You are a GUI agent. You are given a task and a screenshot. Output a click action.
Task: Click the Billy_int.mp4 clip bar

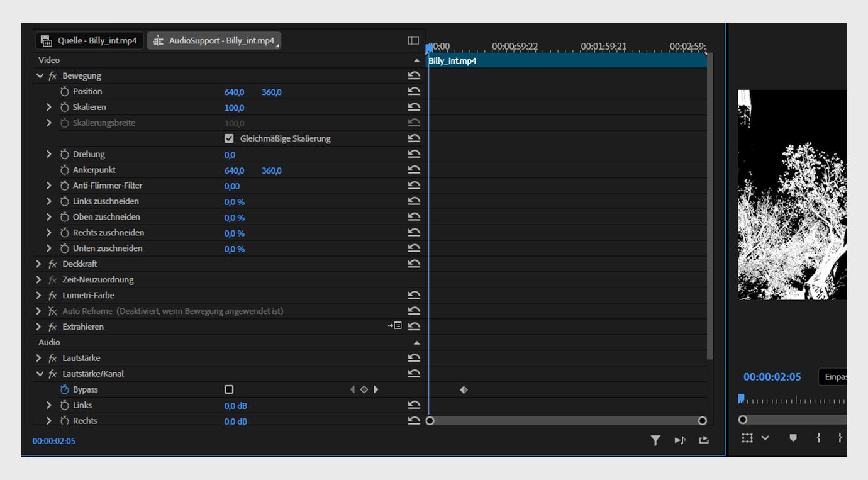coord(567,61)
